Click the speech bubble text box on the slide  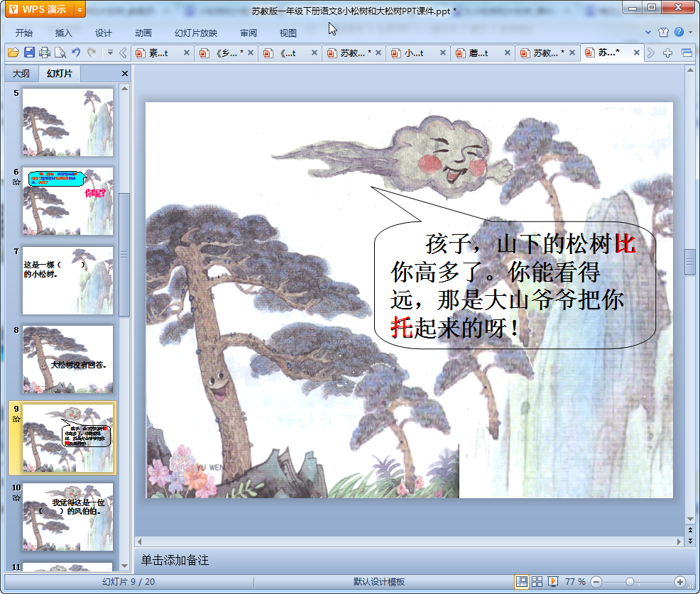click(x=514, y=285)
